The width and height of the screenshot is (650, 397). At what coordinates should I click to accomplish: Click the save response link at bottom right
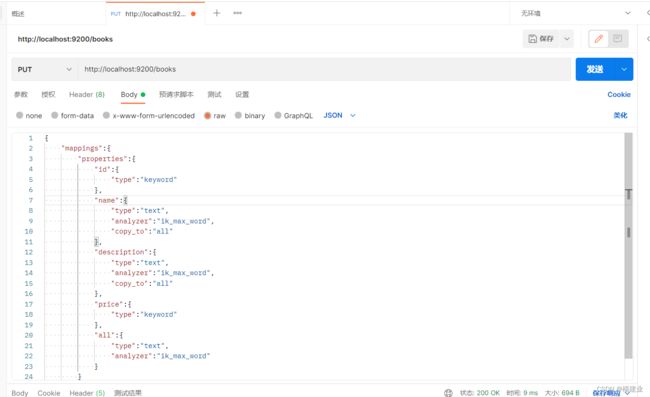606,393
